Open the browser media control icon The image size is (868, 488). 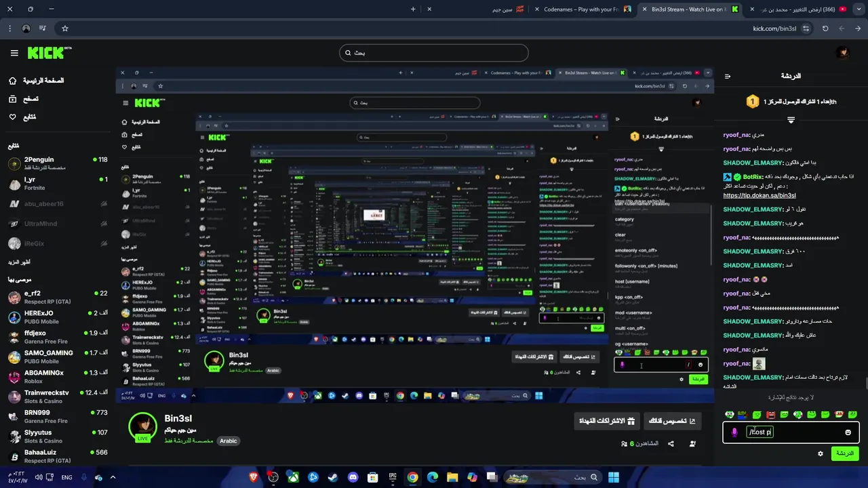pyautogui.click(x=42, y=28)
